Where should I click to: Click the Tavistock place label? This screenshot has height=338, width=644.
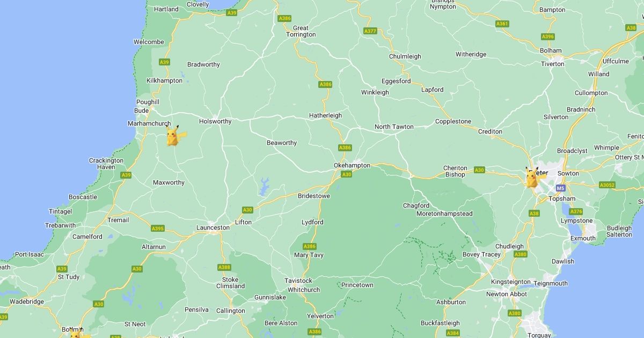click(x=298, y=281)
